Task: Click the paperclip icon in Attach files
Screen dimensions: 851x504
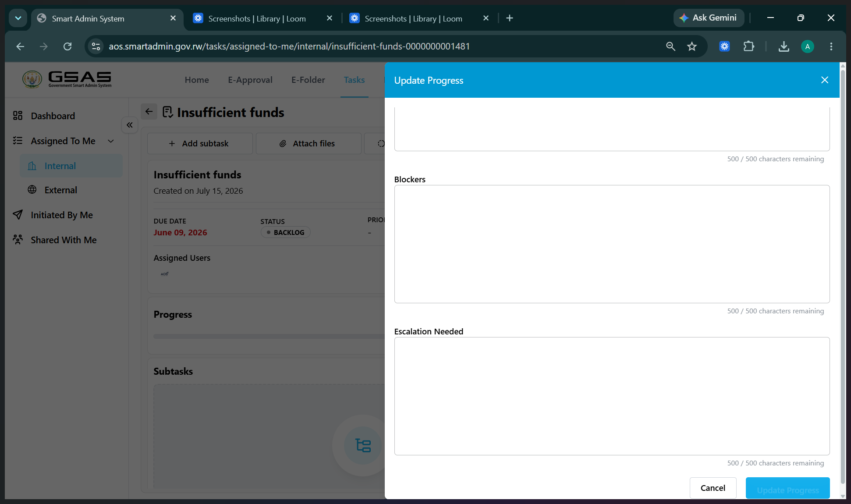Action: tap(283, 144)
